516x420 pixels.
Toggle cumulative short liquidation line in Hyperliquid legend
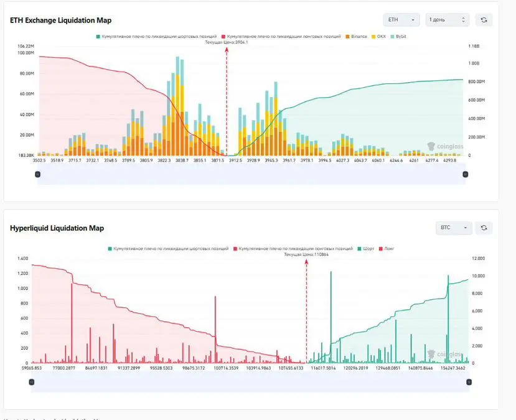point(168,249)
